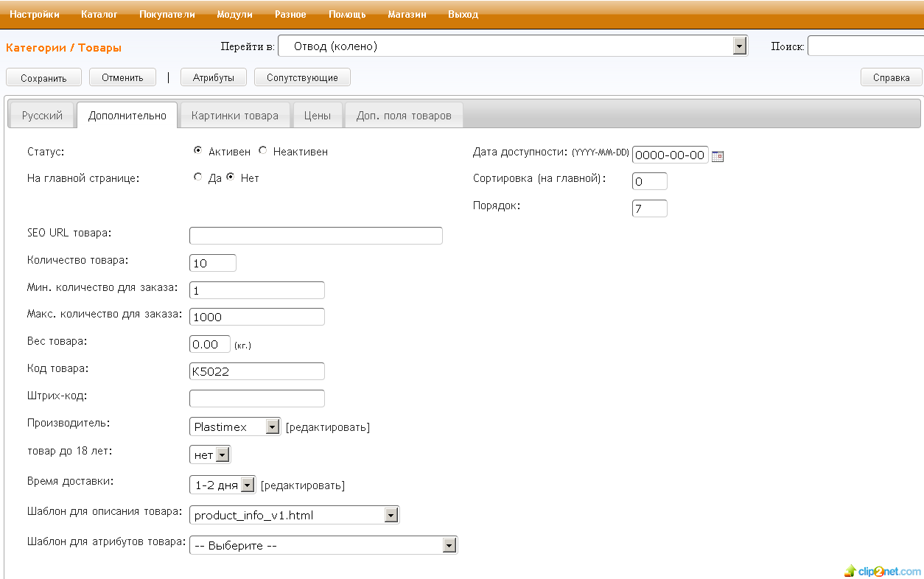This screenshot has height=579, width=924.
Task: Click редактировать link next to Производитель
Action: 328,427
